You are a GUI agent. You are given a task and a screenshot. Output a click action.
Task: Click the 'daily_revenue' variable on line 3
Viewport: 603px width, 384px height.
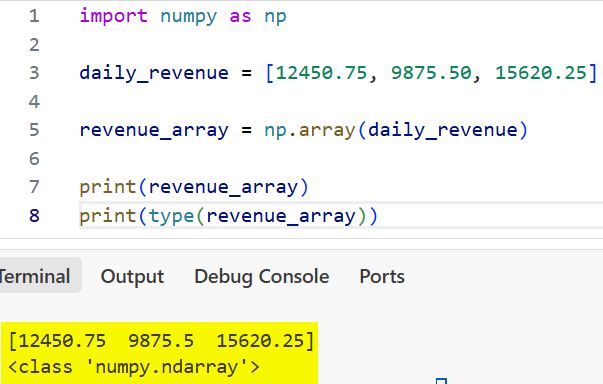pos(154,73)
